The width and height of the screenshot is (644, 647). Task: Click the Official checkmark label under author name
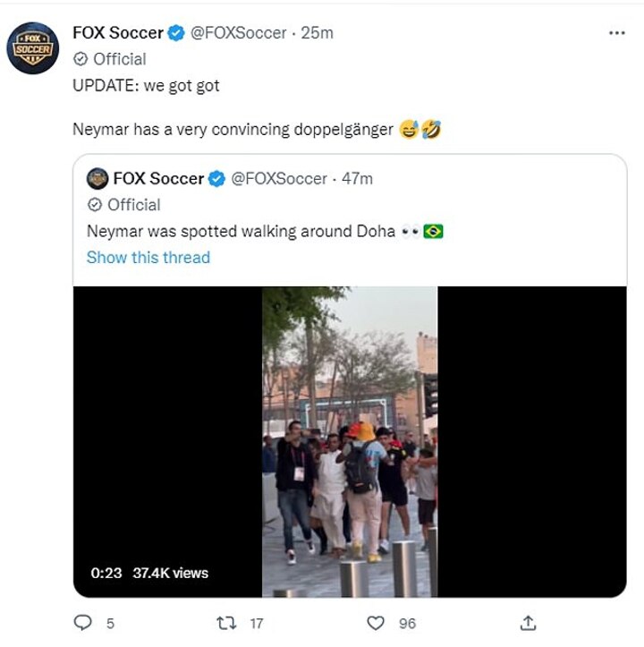pyautogui.click(x=109, y=59)
